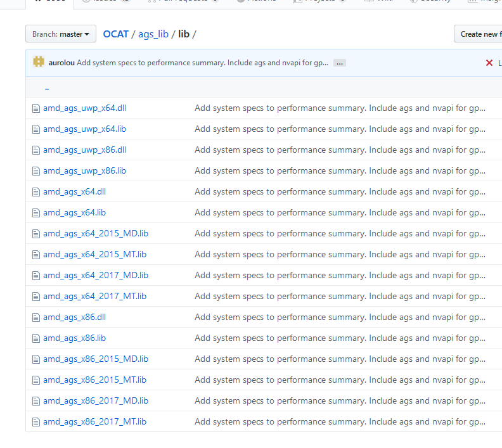Open commit message on amd_ags_uwp_x86.lib row
Screen dimensions: 502x448
click(340, 171)
